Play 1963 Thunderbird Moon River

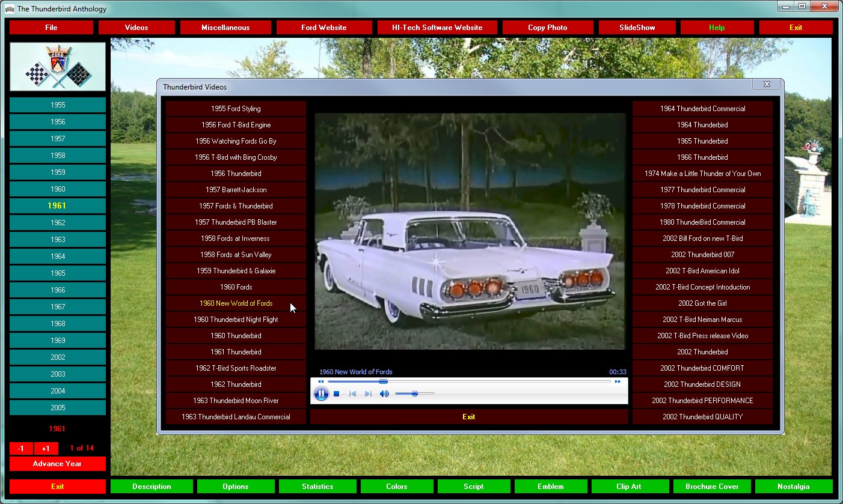pos(236,401)
